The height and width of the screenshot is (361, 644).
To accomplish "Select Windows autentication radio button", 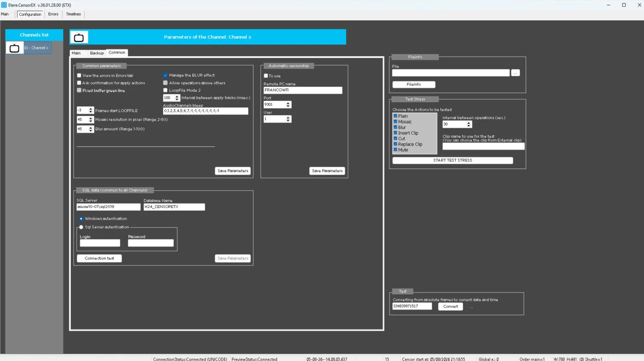I will click(x=81, y=219).
